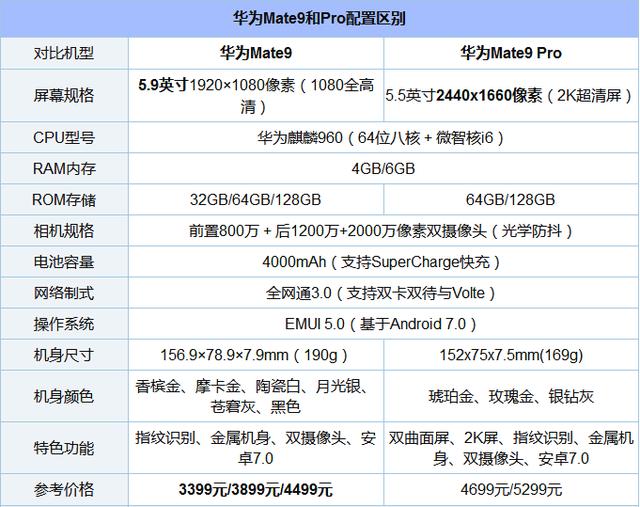This screenshot has width=640, height=507.
Task: Click the 3399元/3899元/4499元 price cell
Action: pos(256,489)
